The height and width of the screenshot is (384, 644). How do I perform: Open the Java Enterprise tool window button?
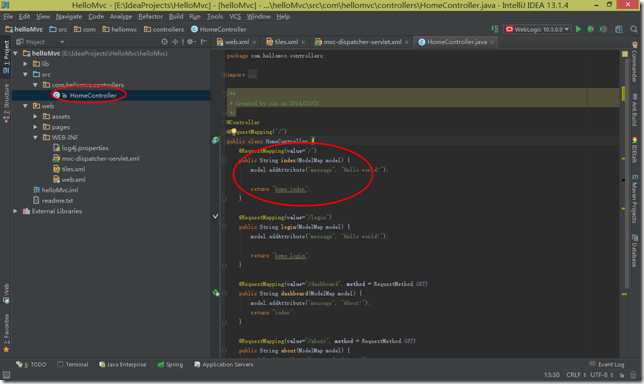coord(122,364)
